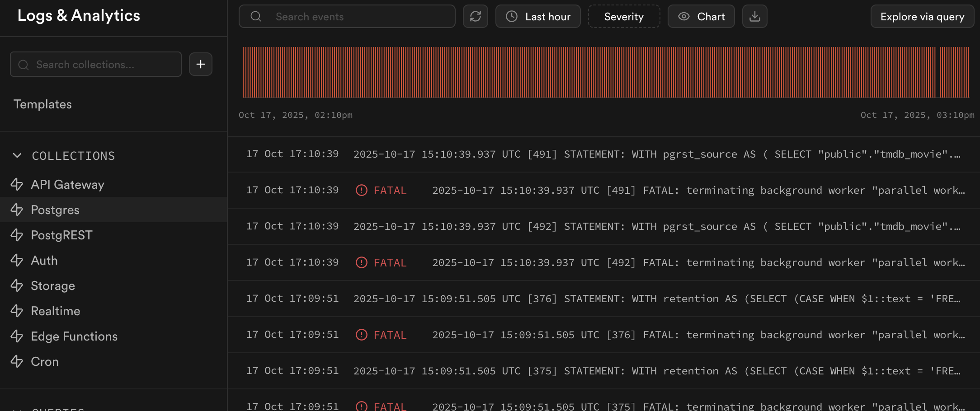Click the Edge Functions collection icon
The image size is (980, 411).
click(17, 336)
